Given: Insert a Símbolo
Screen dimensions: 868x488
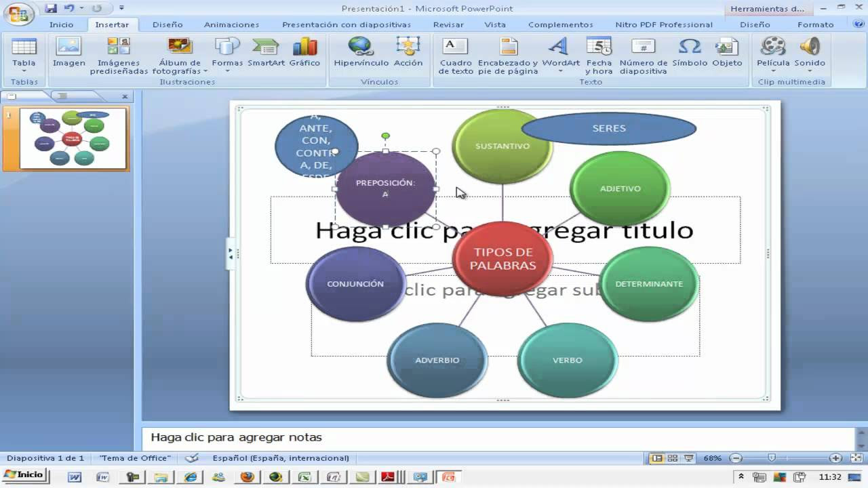Looking at the screenshot, I should point(690,53).
